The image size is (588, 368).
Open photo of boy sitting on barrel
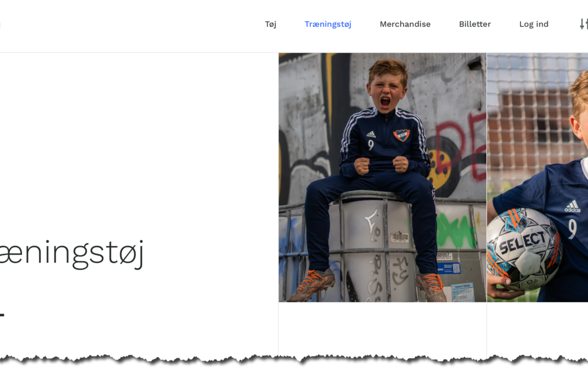(x=383, y=177)
